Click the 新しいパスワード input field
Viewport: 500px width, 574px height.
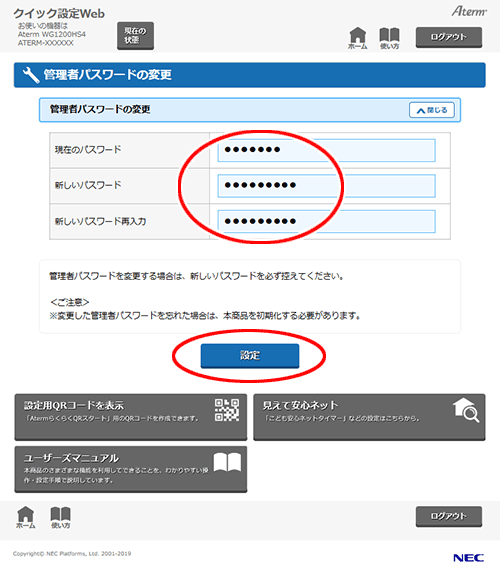(327, 186)
